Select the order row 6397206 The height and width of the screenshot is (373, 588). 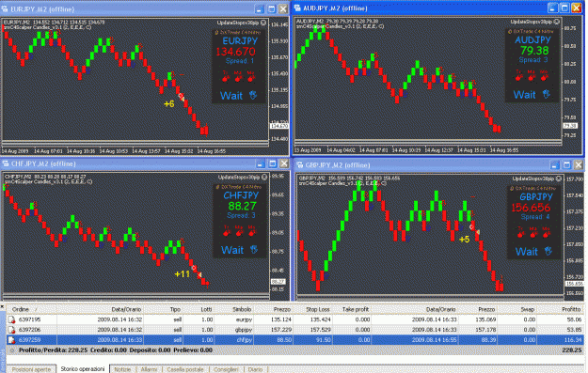point(294,330)
